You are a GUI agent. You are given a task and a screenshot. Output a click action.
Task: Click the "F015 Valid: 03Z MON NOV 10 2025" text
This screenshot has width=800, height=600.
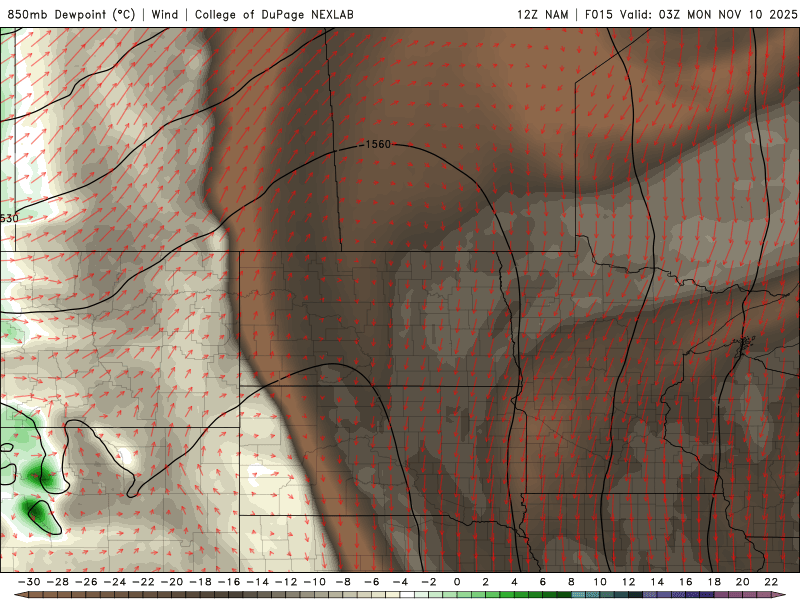[x=691, y=14]
